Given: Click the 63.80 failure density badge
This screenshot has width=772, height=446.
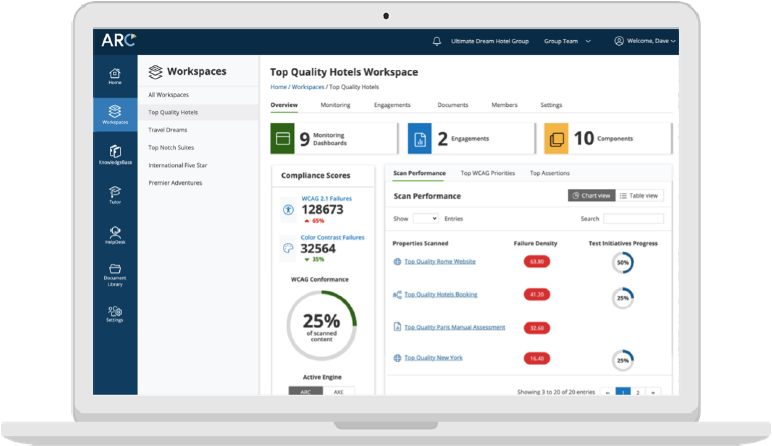Looking at the screenshot, I should click(x=537, y=262).
